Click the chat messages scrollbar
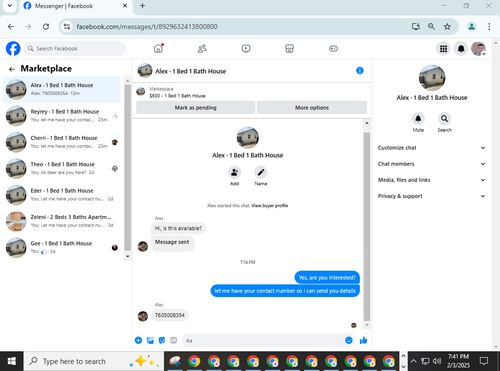The height and width of the screenshot is (371, 500). (367, 227)
